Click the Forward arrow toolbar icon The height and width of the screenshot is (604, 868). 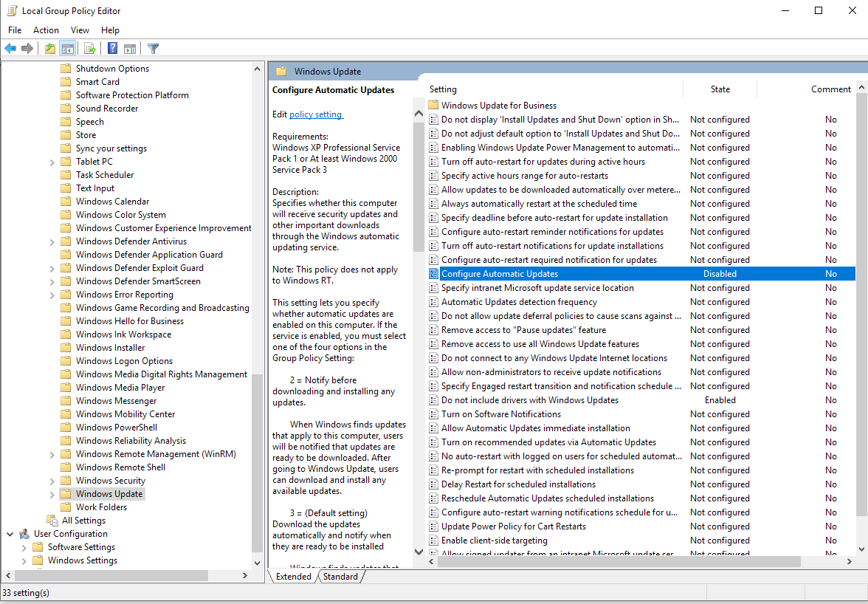pyautogui.click(x=27, y=49)
